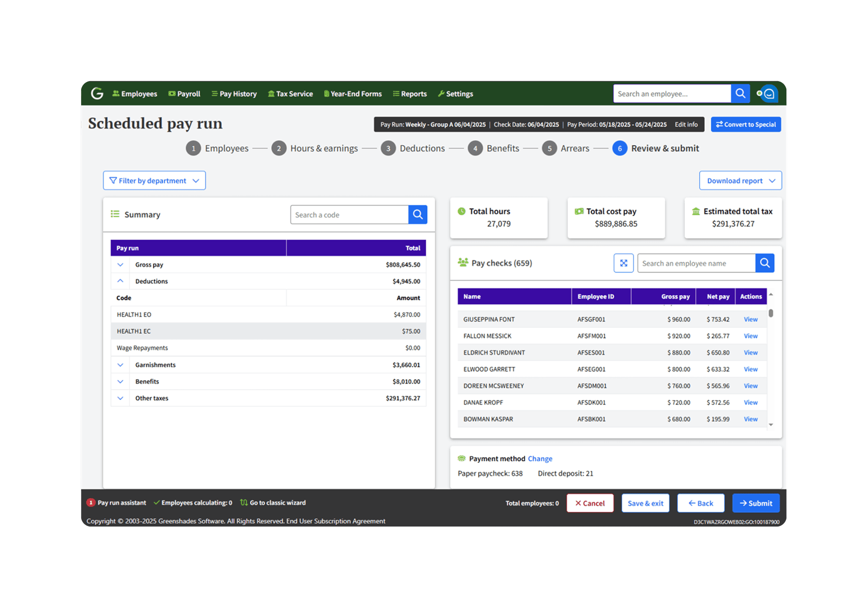Click the Change payment method link
This screenshot has width=868, height=608.
540,459
